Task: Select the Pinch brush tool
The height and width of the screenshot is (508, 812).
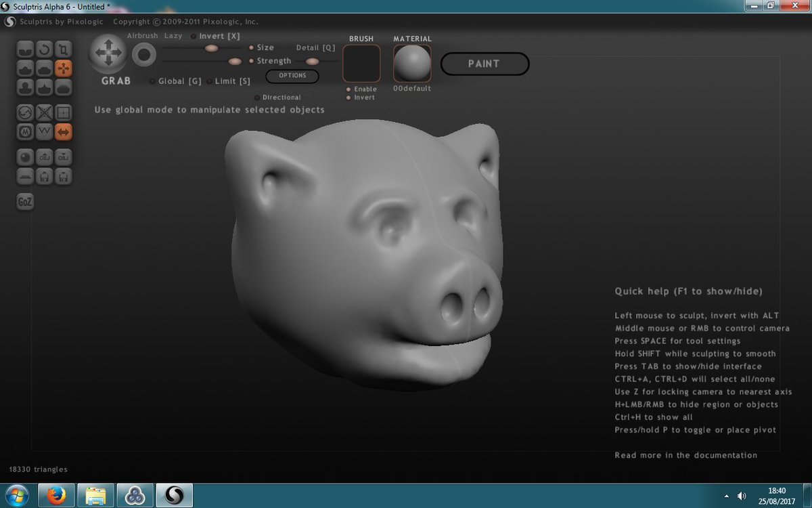Action: coord(45,87)
